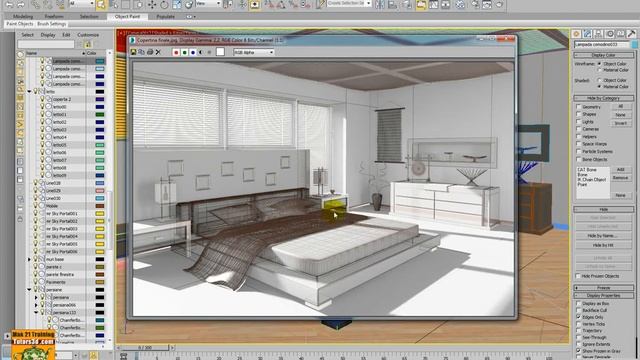Click the Remove button beside CAT Bone list

pos(620,178)
